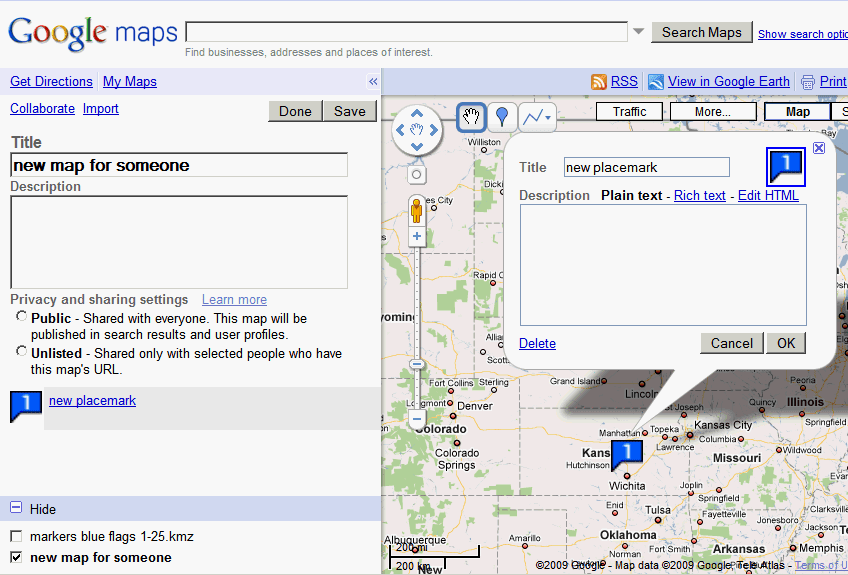Open the Import link
Image resolution: width=848 pixels, height=575 pixels.
tap(101, 109)
